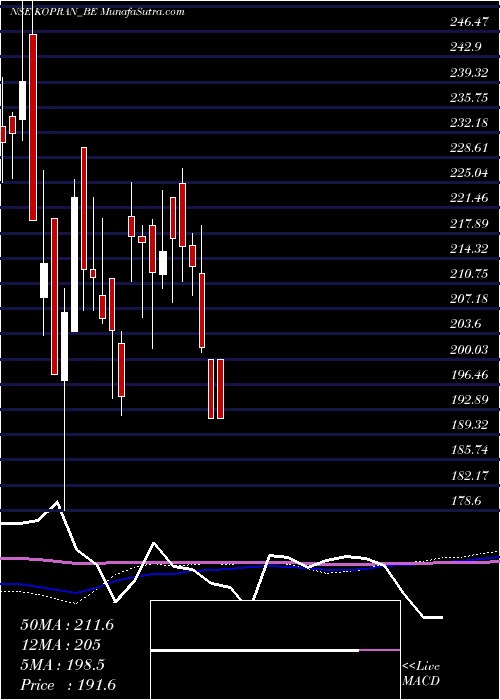Click the 182.17 price axis label
The height and width of the screenshot is (700, 500).
click(x=469, y=476)
